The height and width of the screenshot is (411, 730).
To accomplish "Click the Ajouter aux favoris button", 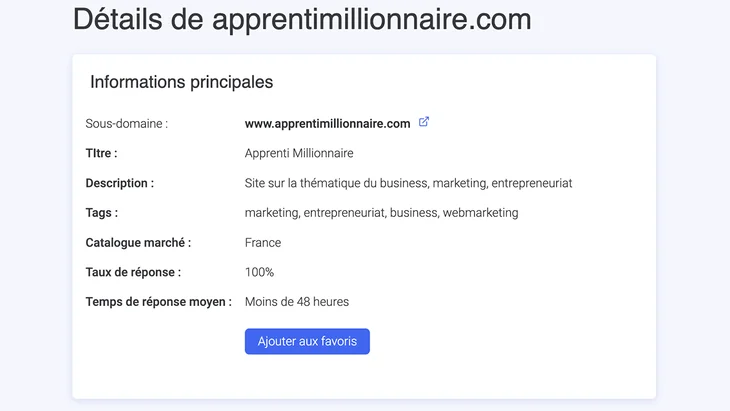I will click(x=307, y=341).
